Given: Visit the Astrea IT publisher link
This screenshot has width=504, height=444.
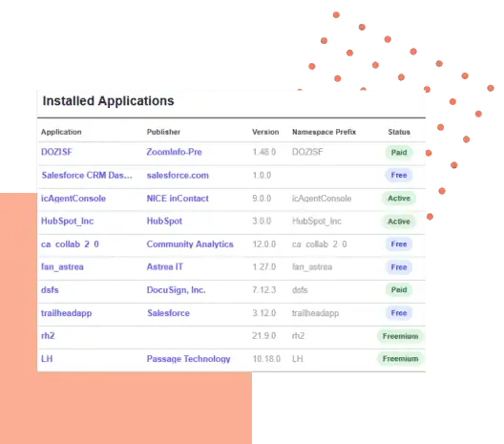Looking at the screenshot, I should point(164,266).
